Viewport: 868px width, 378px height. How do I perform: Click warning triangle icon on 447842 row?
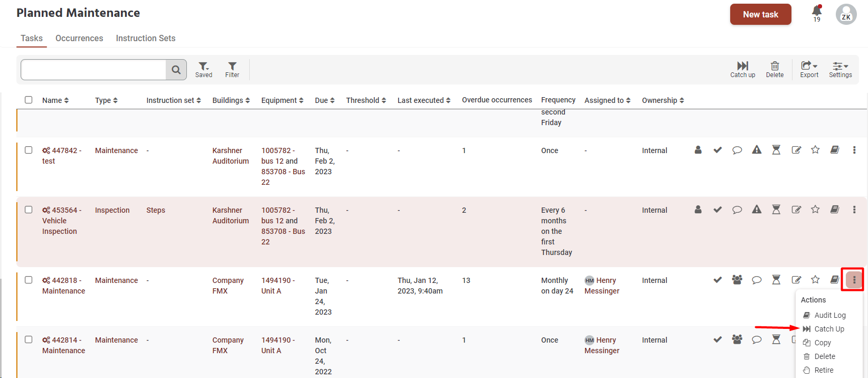tap(757, 150)
